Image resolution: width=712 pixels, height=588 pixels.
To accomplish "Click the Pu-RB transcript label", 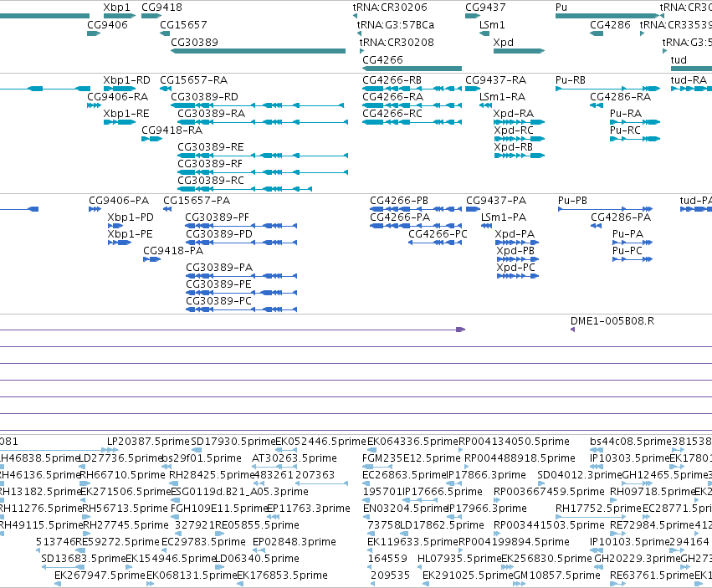I will pos(571,80).
